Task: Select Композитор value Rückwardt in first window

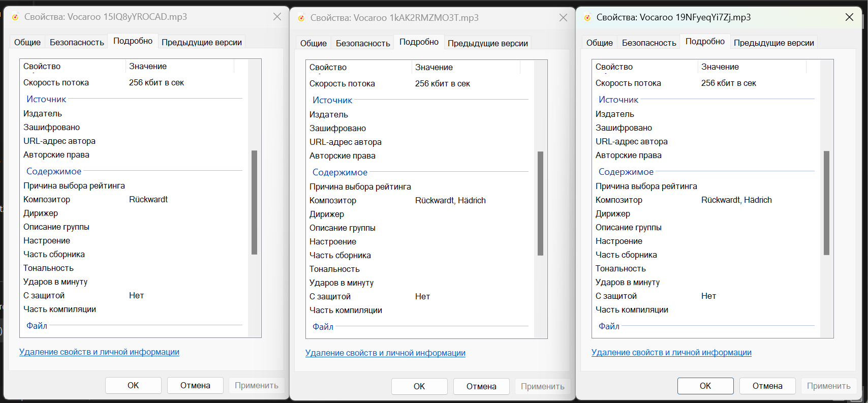Action: click(148, 199)
